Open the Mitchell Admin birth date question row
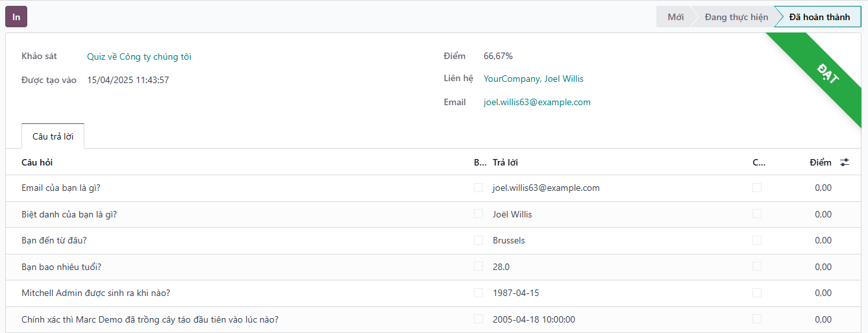The height and width of the screenshot is (333, 868). click(96, 293)
